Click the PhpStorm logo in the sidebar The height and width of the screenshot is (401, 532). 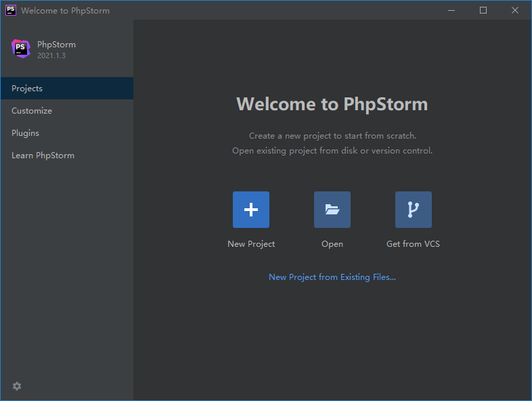[21, 49]
